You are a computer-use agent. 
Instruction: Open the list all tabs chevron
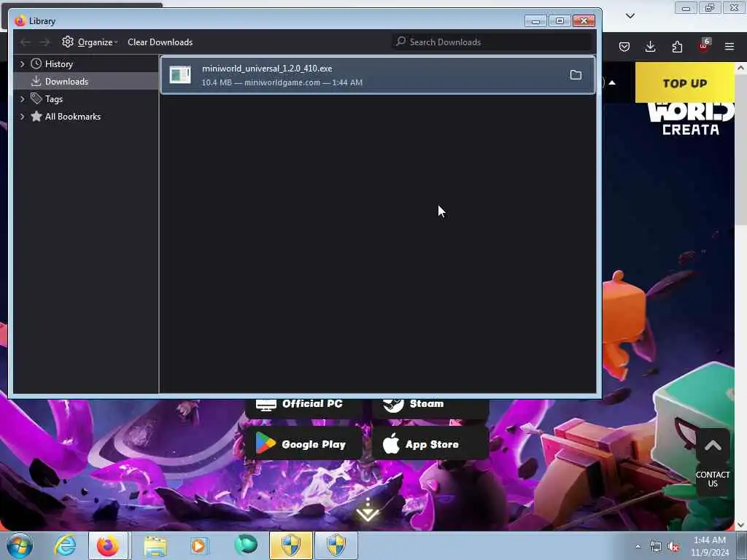point(630,16)
